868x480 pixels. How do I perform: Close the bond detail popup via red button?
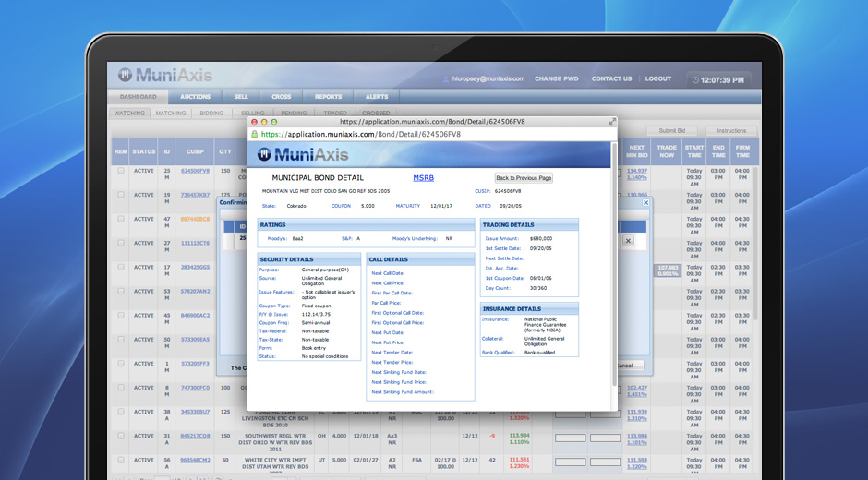coord(255,122)
